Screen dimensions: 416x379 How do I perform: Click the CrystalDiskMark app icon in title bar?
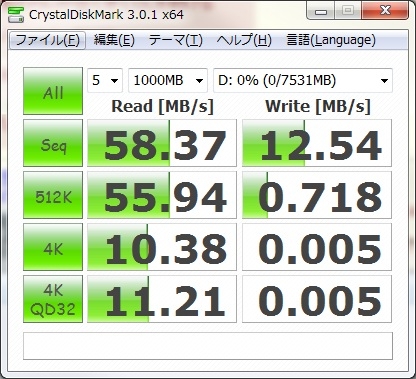pyautogui.click(x=16, y=14)
